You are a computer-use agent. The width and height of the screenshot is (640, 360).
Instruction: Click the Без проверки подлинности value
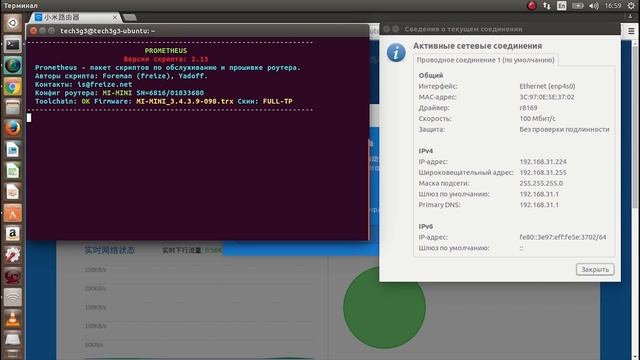coord(564,129)
